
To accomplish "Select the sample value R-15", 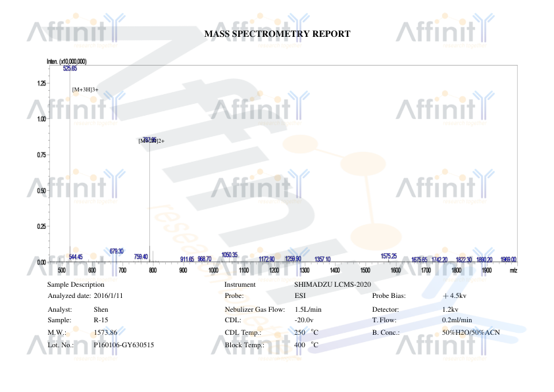I will (101, 320).
